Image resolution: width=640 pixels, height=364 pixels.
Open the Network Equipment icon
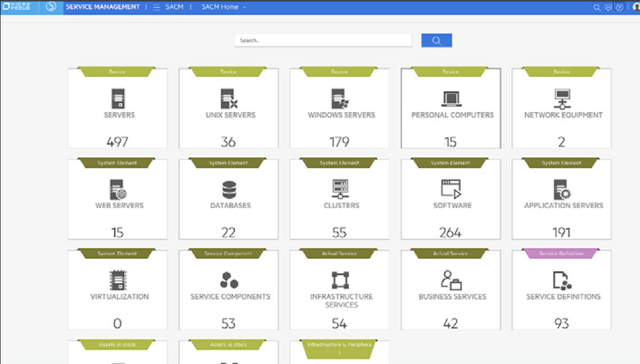point(562,99)
